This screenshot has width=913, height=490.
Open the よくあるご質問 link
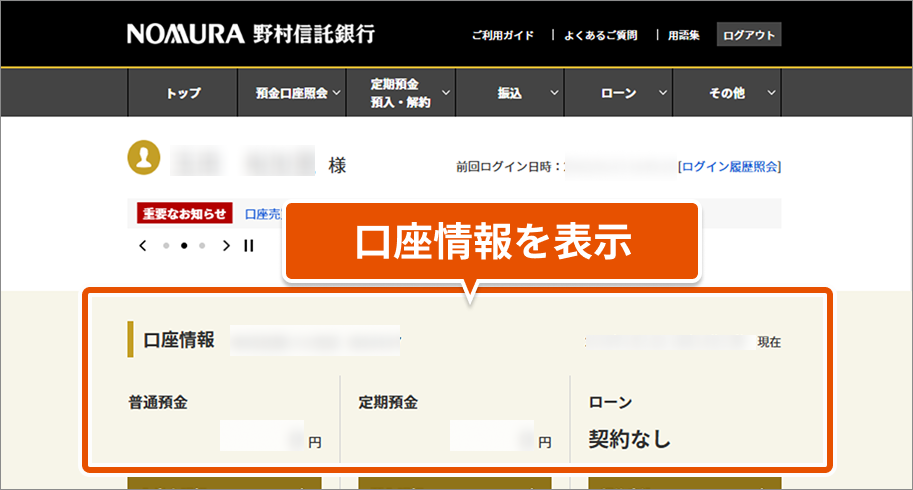(600, 35)
